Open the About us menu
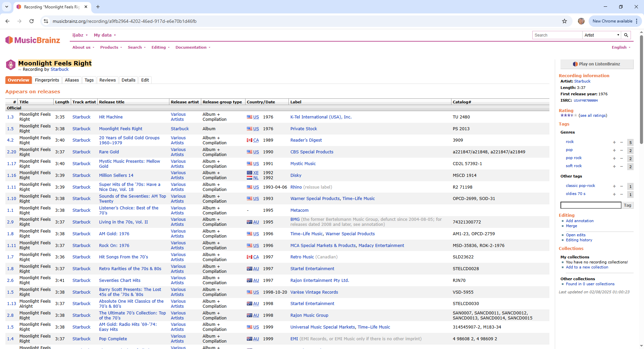 click(x=83, y=47)
